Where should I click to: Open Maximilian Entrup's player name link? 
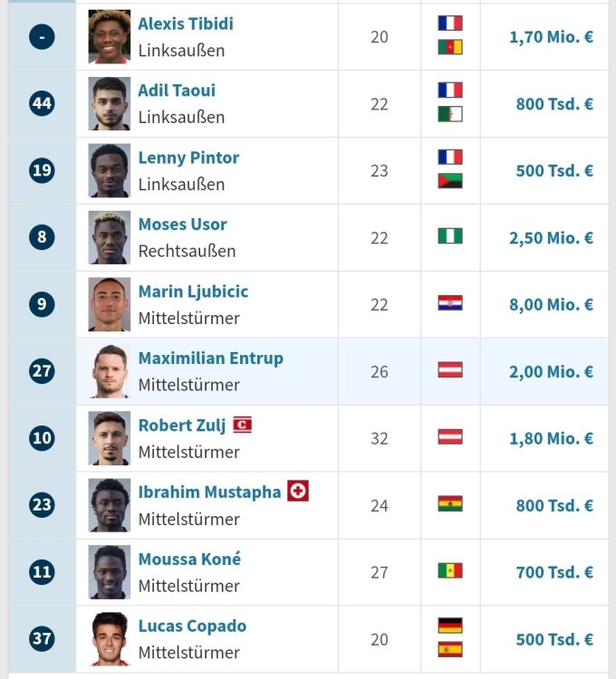(210, 359)
